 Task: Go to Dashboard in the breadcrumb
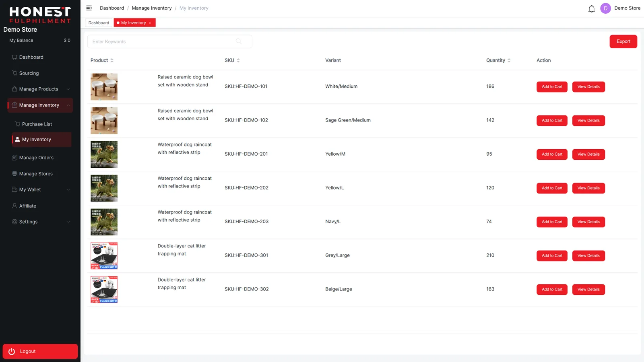click(112, 8)
